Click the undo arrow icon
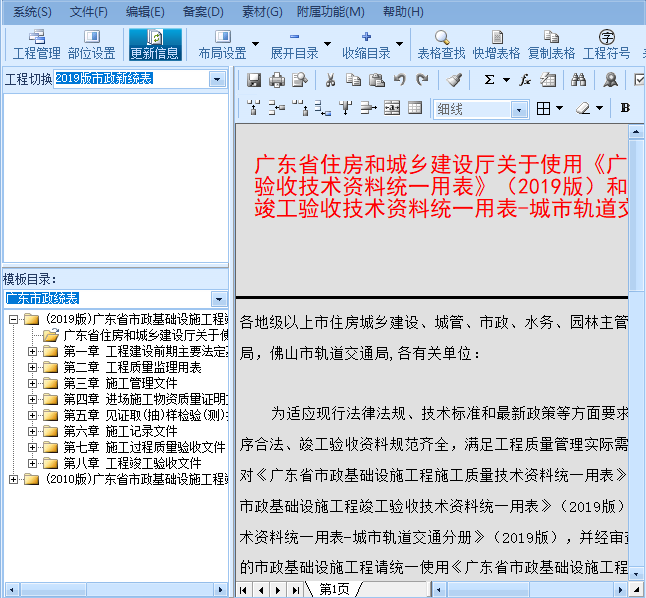646x598 pixels. [400, 80]
